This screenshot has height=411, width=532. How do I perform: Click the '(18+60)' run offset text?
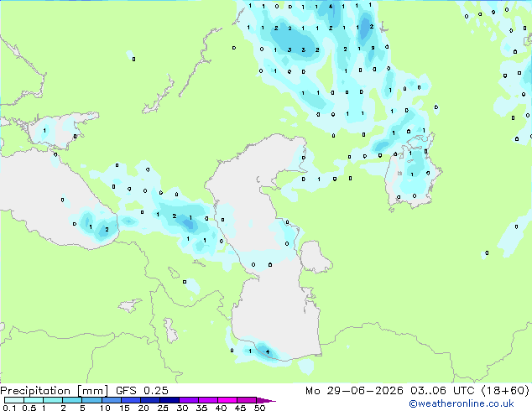505,391
